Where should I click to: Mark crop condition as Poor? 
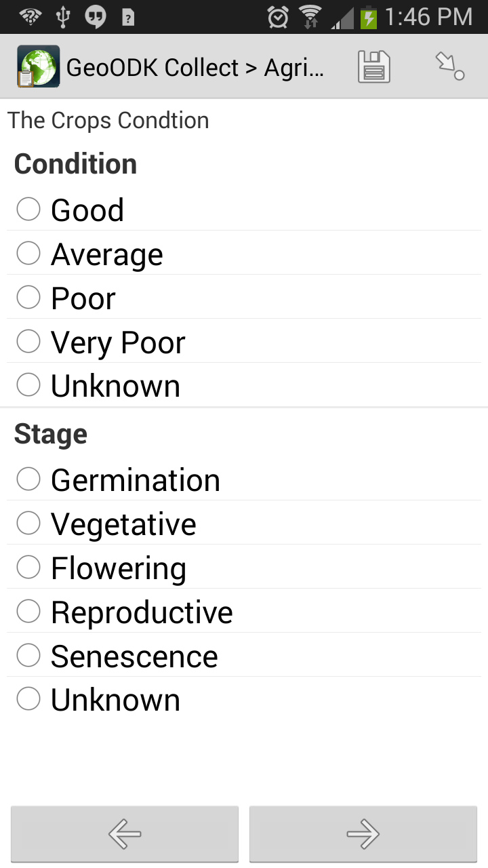click(x=28, y=298)
